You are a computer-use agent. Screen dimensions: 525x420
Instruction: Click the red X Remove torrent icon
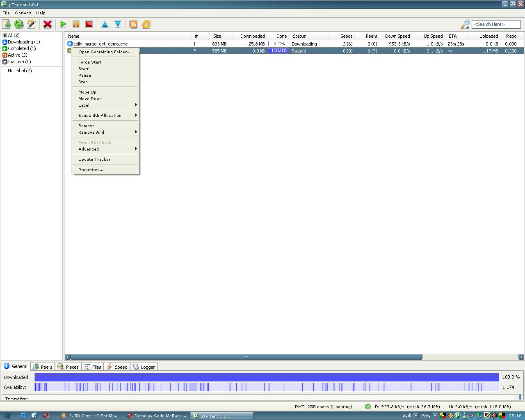click(x=48, y=24)
